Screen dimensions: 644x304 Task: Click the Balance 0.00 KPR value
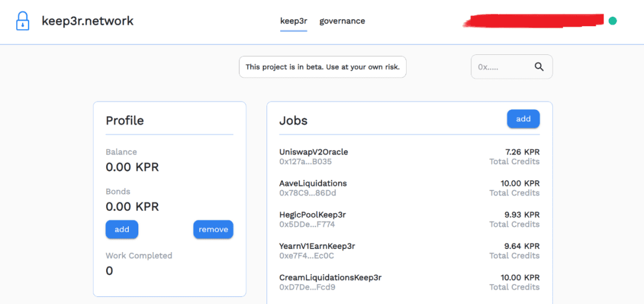click(132, 167)
